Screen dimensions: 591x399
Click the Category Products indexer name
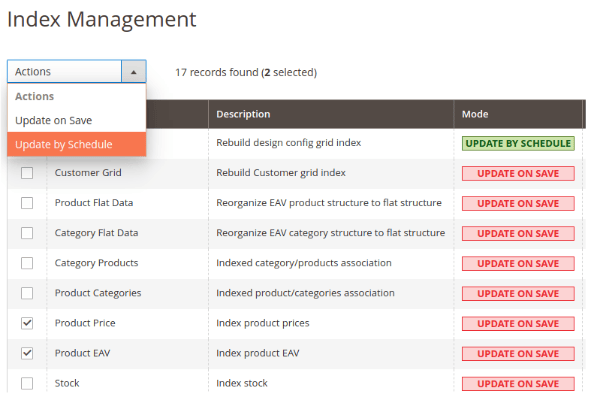pos(96,263)
